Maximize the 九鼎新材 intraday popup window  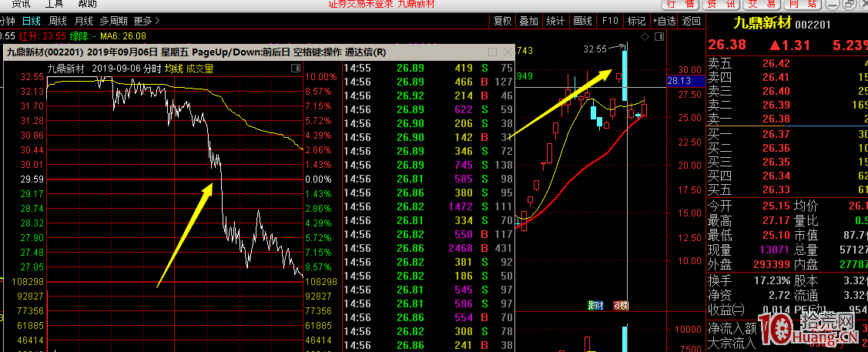point(492,52)
